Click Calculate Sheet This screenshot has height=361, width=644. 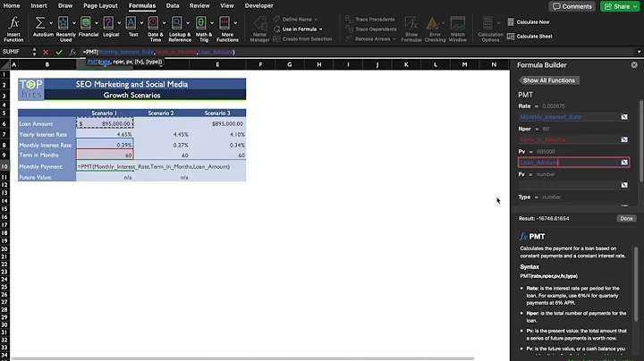coord(530,37)
